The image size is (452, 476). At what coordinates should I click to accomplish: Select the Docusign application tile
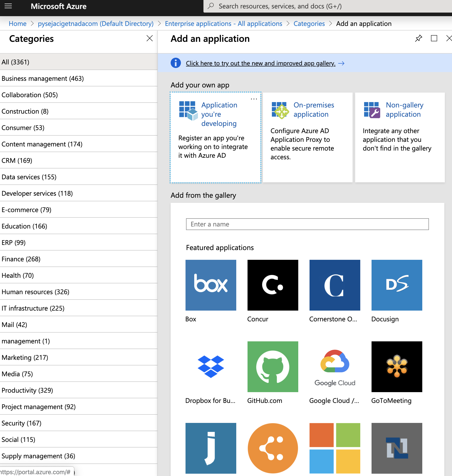tap(397, 285)
